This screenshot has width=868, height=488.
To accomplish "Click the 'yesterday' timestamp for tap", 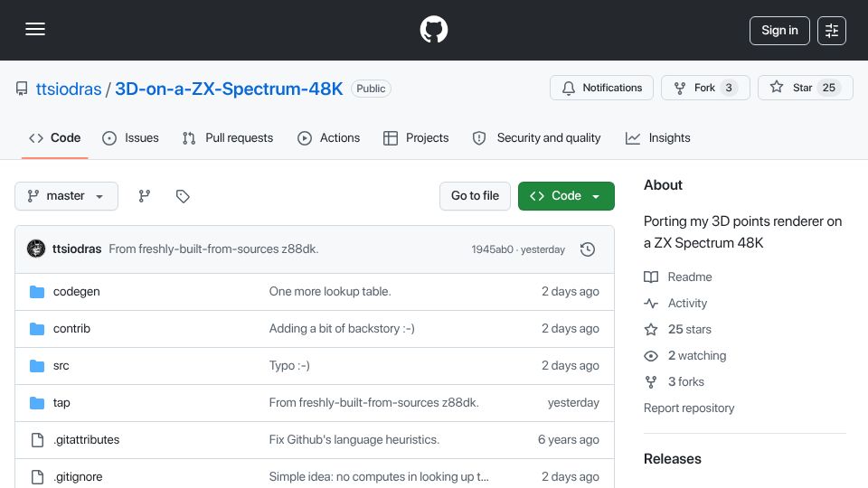I will pyautogui.click(x=573, y=403).
